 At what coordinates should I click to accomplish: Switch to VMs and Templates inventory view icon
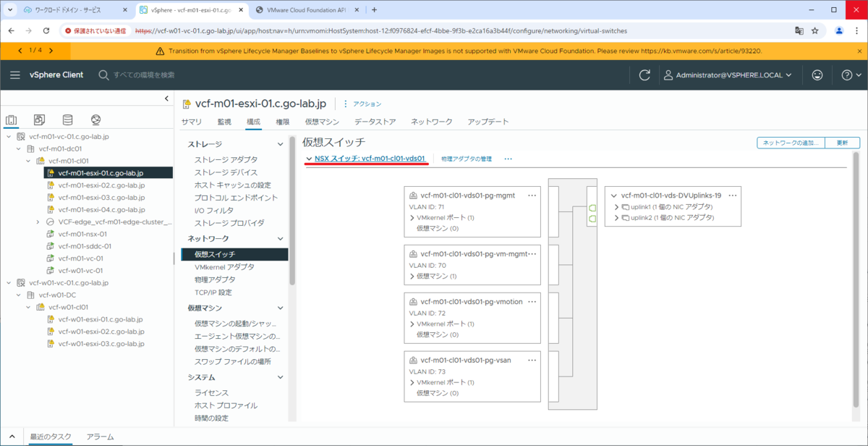click(40, 119)
